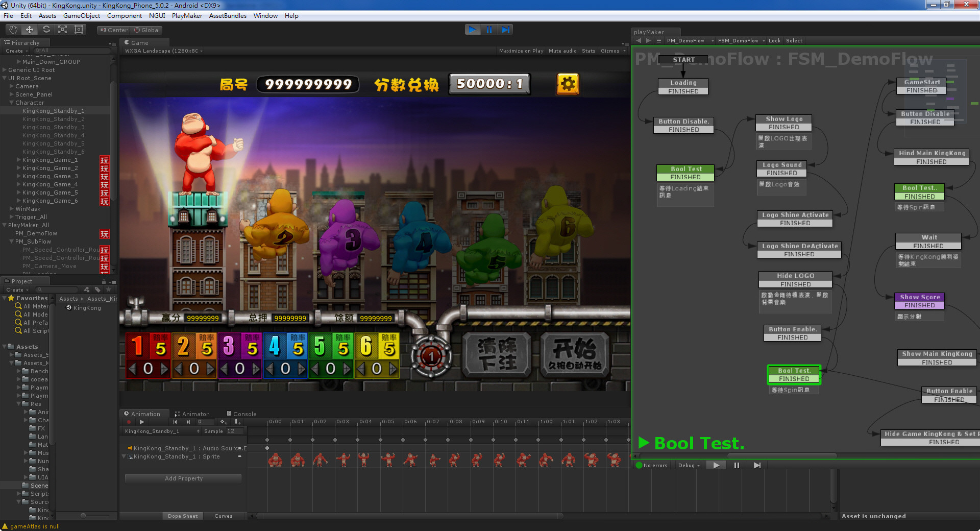Click playMaker bottom Pause button
The image size is (980, 531).
[x=737, y=465]
